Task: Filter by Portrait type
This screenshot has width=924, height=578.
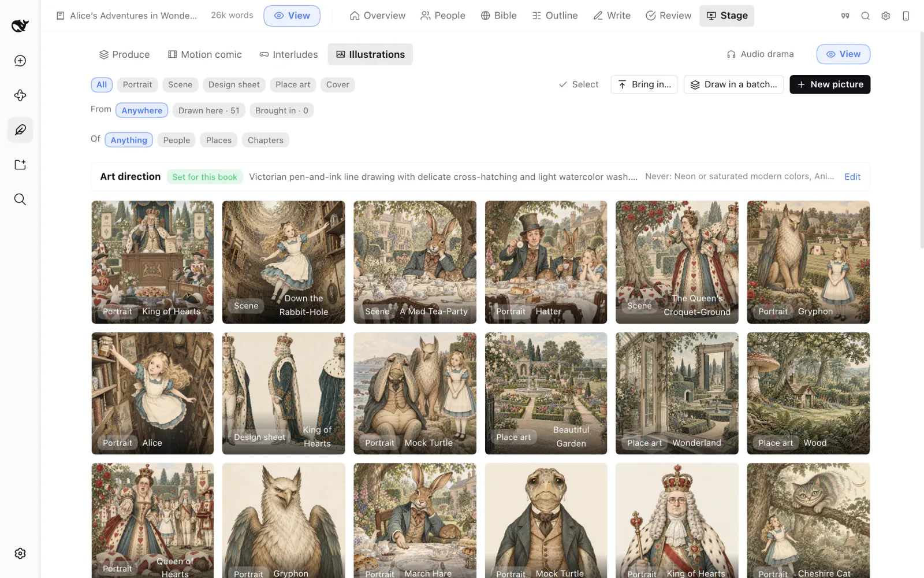Action: click(137, 84)
